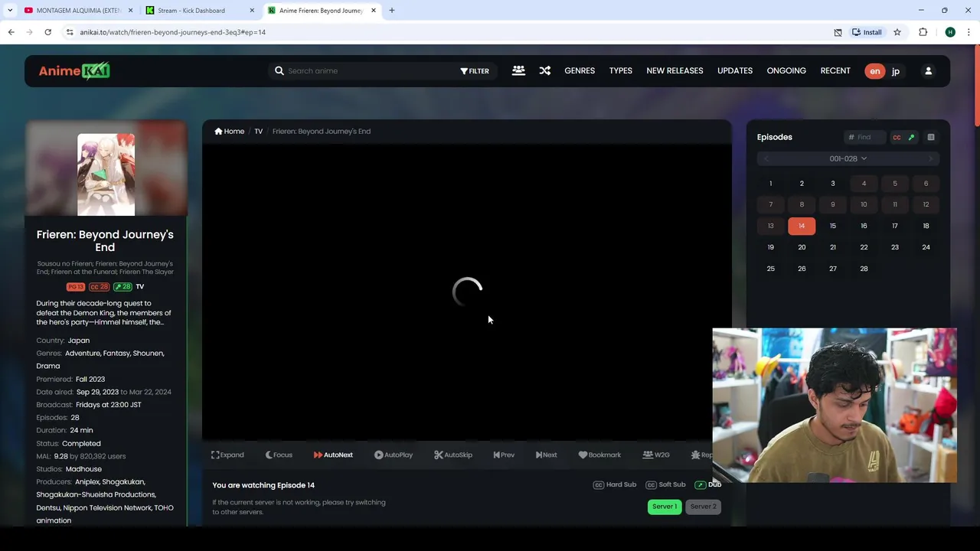Screen dimensions: 980x551
Task: Enable Focus mode under the player
Action: pos(279,455)
